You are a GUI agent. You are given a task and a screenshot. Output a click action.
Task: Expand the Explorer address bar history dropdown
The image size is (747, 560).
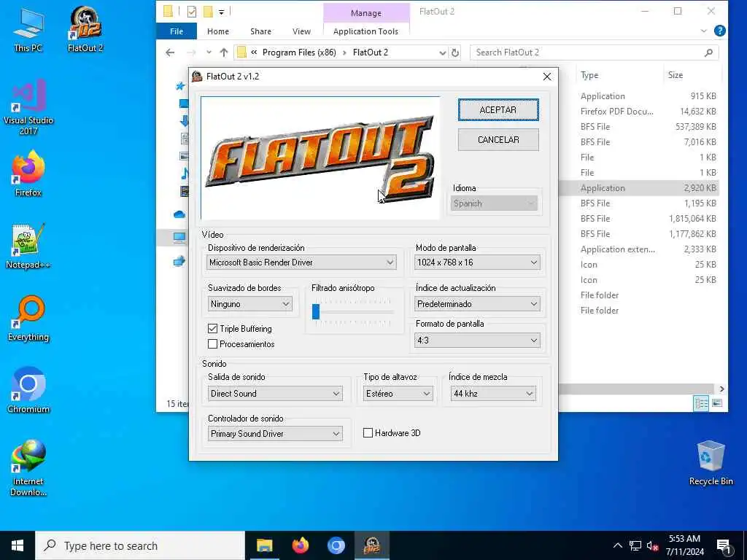pyautogui.click(x=443, y=52)
